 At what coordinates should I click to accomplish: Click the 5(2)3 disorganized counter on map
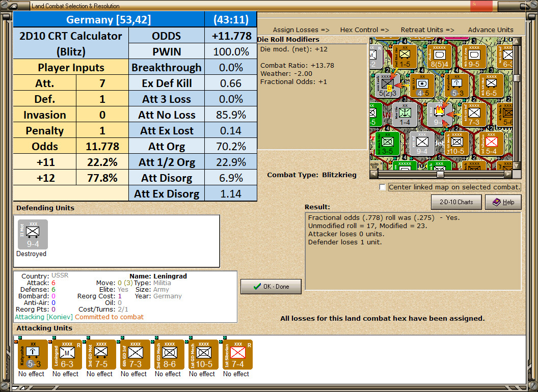(x=388, y=86)
